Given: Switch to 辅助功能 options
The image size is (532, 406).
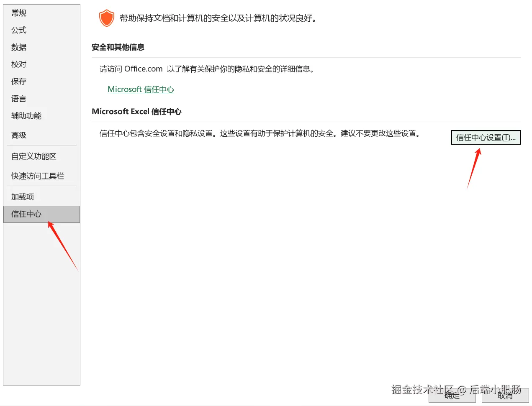Looking at the screenshot, I should pyautogui.click(x=26, y=116).
